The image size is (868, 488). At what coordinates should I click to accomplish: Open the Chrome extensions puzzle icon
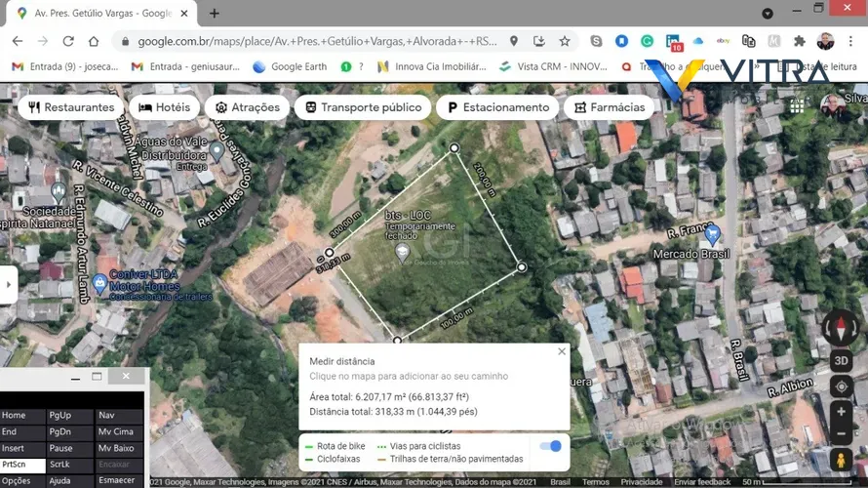pos(800,41)
